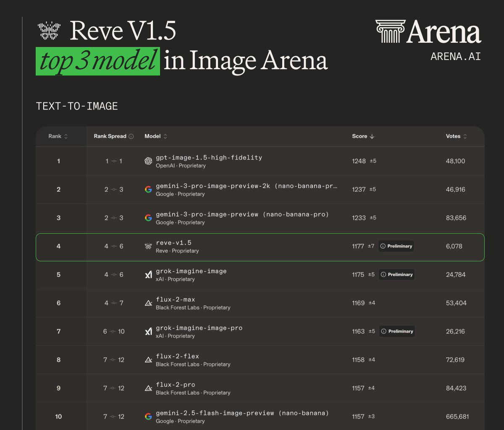
Task: Click the xAI icon for grok-imagine-image-pro
Action: tap(148, 331)
